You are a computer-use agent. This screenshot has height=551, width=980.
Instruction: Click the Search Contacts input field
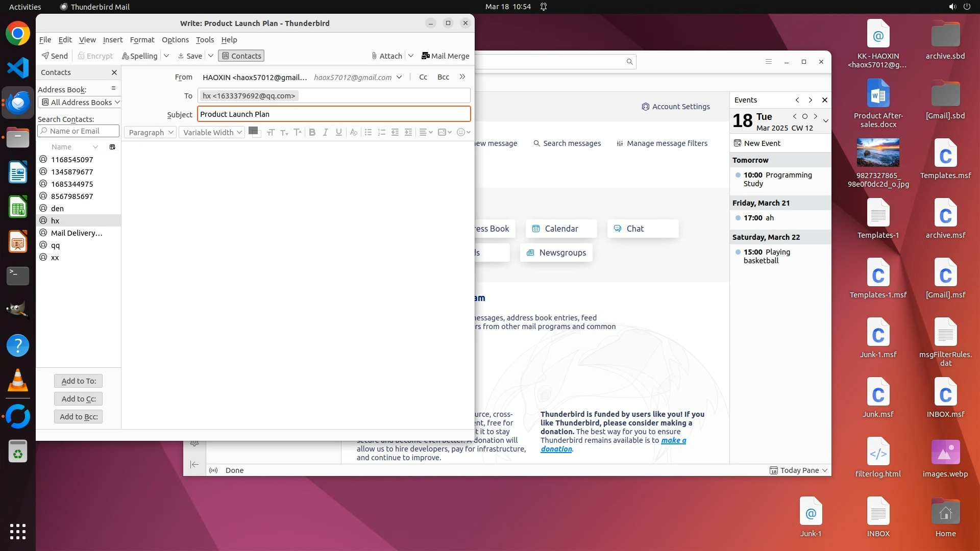point(79,131)
